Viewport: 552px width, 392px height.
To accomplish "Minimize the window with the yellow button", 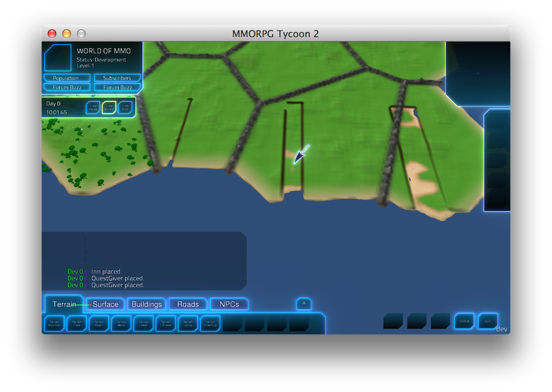I will tap(66, 33).
